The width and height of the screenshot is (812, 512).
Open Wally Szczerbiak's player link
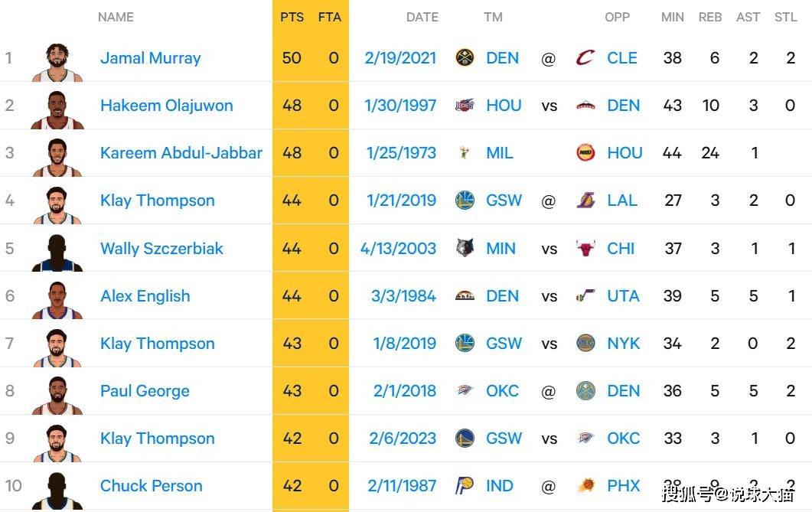click(x=162, y=248)
